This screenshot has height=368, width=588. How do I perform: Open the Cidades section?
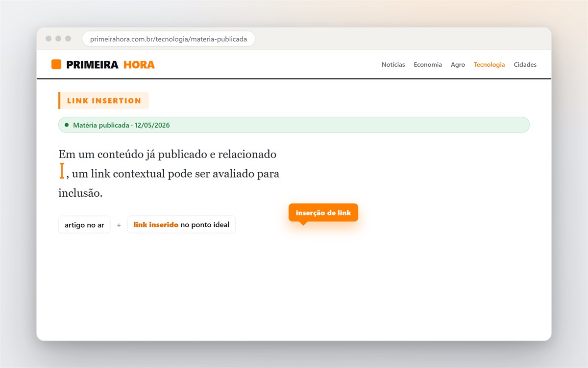pyautogui.click(x=525, y=64)
